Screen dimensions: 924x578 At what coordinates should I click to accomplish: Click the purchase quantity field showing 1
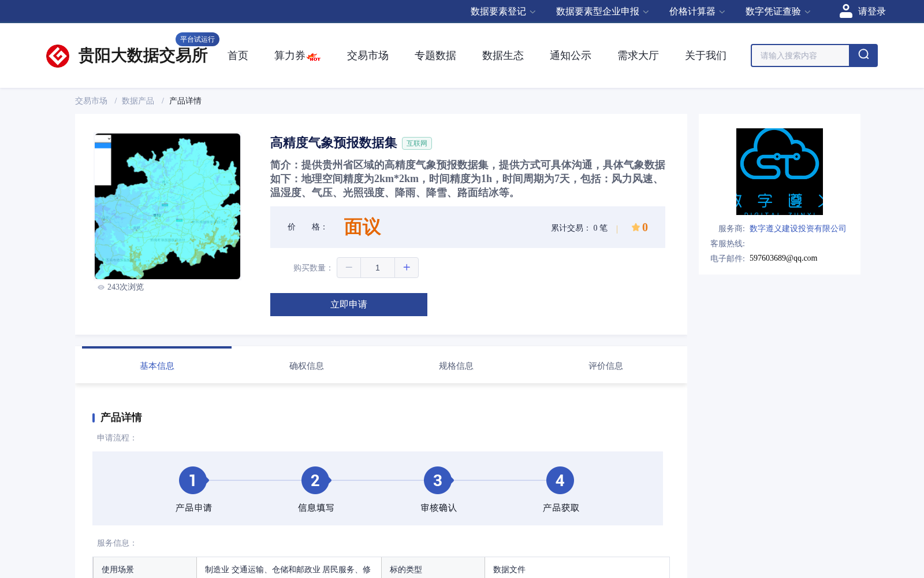(x=378, y=268)
